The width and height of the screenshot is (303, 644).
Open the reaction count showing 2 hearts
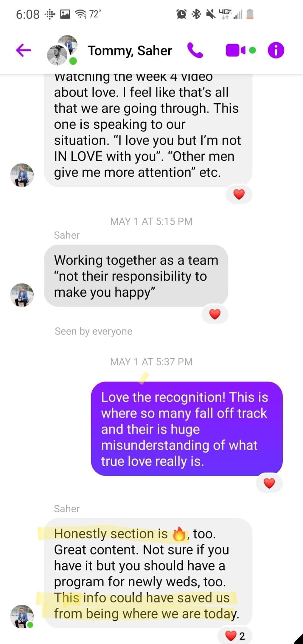pos(235,635)
